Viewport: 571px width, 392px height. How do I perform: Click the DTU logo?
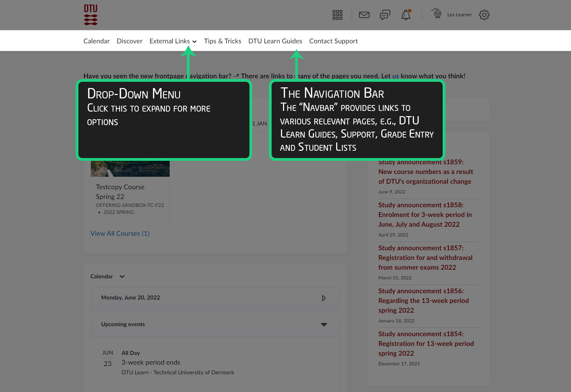[91, 15]
